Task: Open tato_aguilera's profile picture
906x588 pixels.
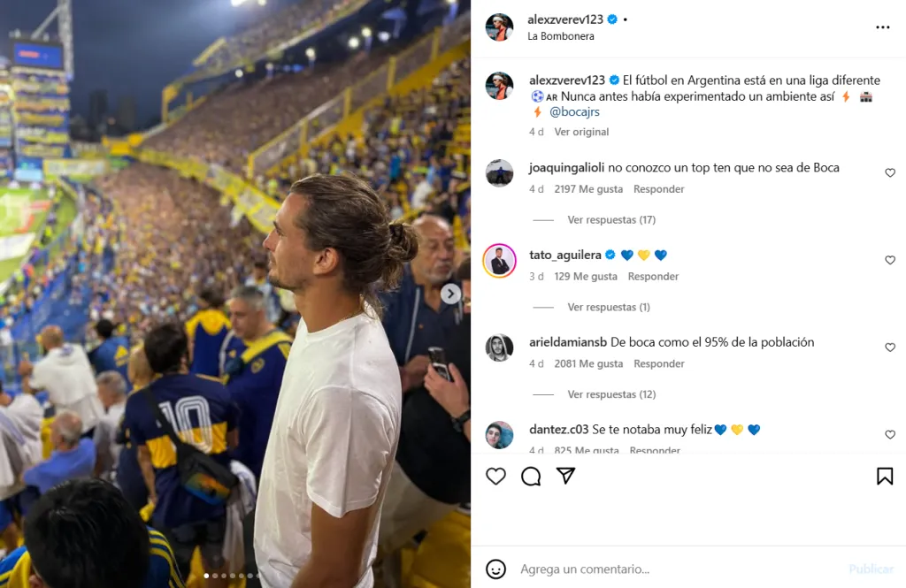Action: 500,261
